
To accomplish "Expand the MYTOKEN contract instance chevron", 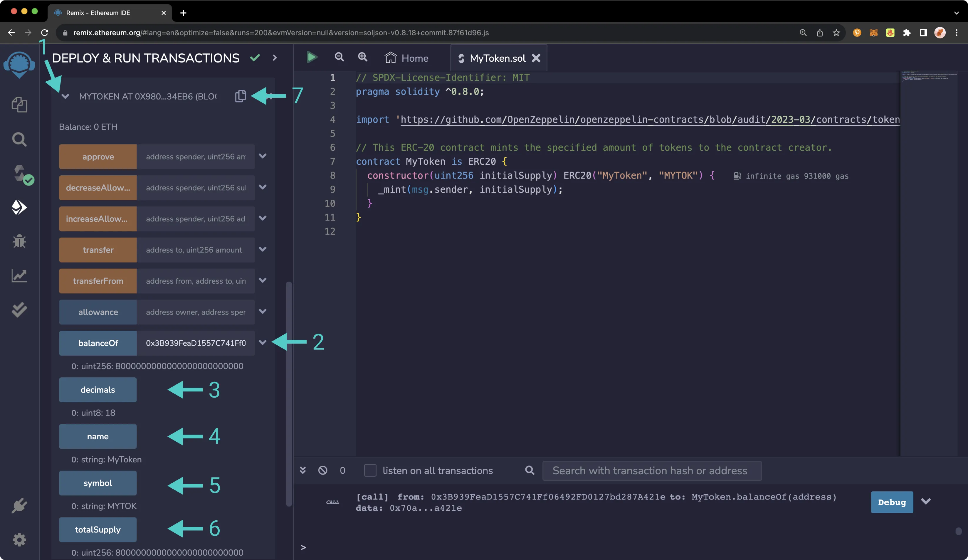I will 65,95.
